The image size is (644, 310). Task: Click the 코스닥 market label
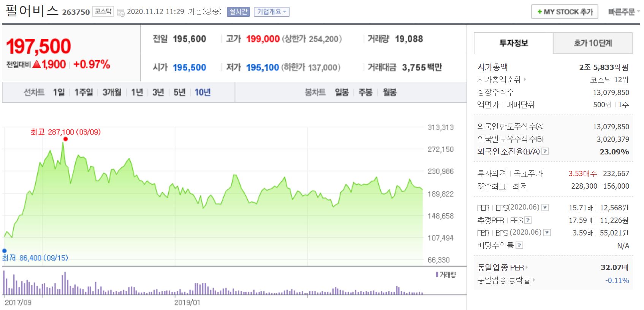103,11
